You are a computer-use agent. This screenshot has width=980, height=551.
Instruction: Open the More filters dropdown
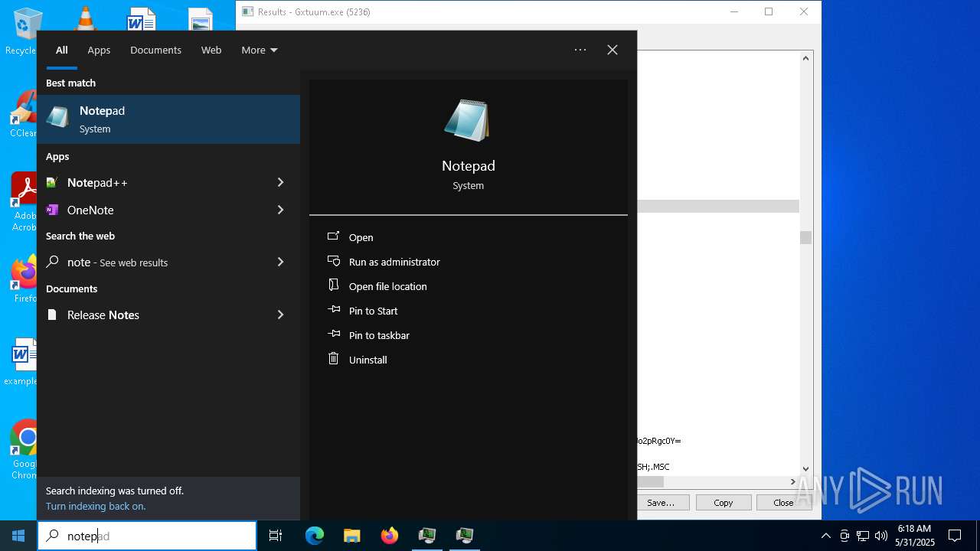(x=260, y=50)
